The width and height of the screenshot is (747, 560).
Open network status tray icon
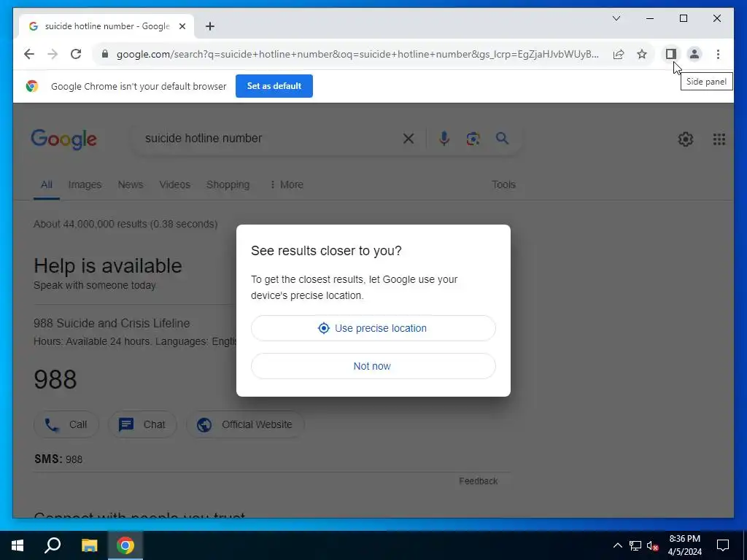(x=635, y=545)
